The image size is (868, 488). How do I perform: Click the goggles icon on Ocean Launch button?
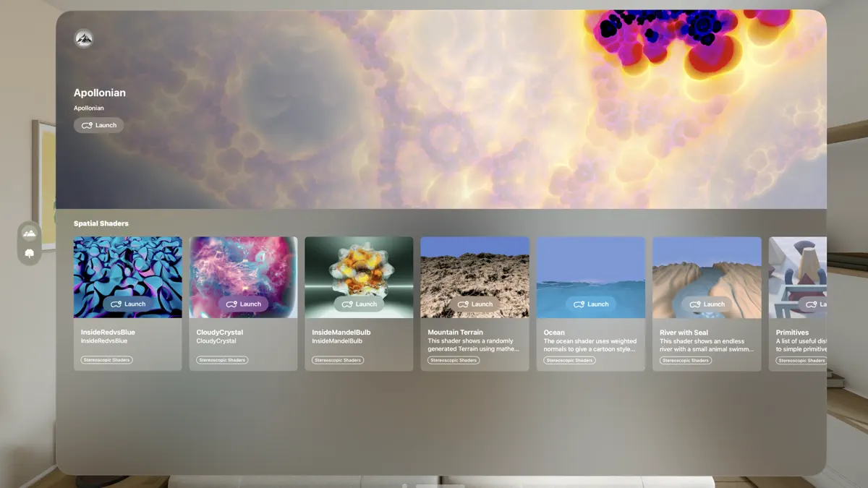(x=579, y=304)
